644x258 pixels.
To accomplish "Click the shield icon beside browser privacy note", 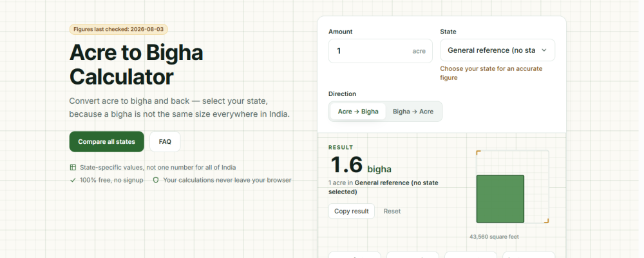I will pyautogui.click(x=156, y=180).
